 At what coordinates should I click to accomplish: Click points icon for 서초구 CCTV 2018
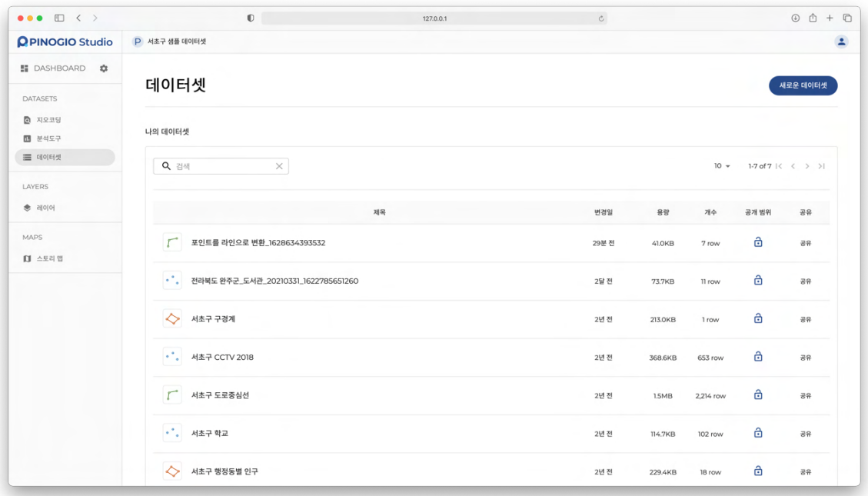coord(172,357)
